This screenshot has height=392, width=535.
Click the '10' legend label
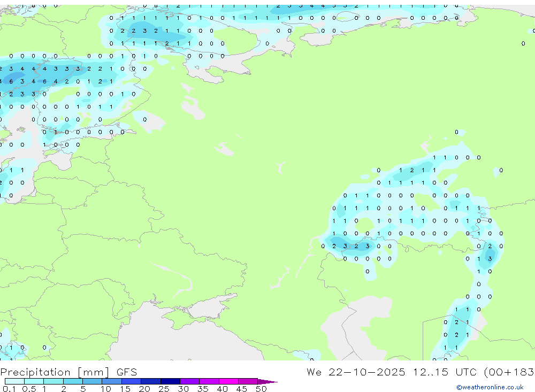click(x=106, y=389)
